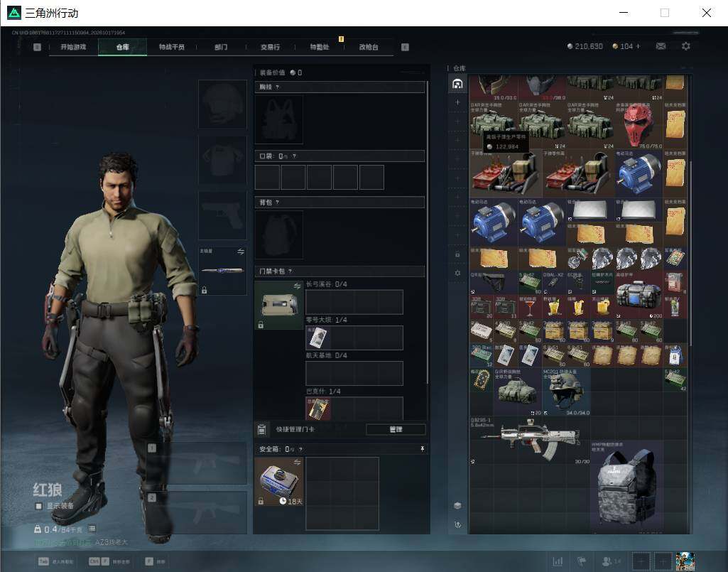The image size is (728, 572).
Task: Select the 特勤处 tab
Action: [x=319, y=47]
